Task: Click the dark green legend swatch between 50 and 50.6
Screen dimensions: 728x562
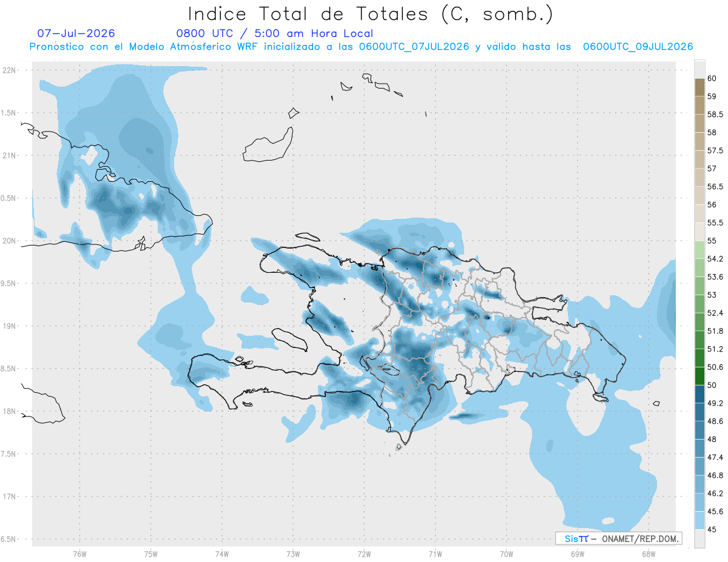Action: click(x=699, y=376)
